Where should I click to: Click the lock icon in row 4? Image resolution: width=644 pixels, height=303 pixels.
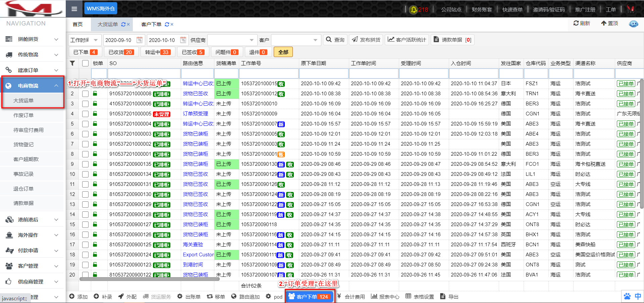95,113
